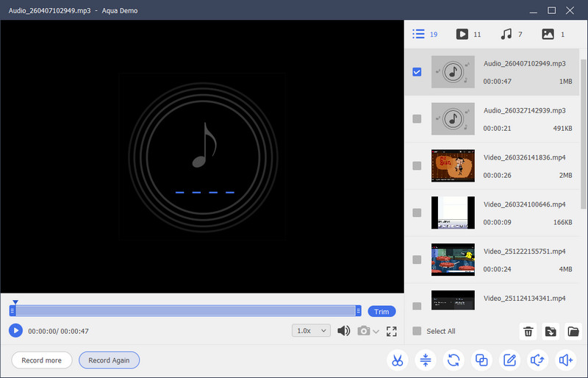Maximize the Aqua Demo window
The width and height of the screenshot is (588, 378).
552,10
